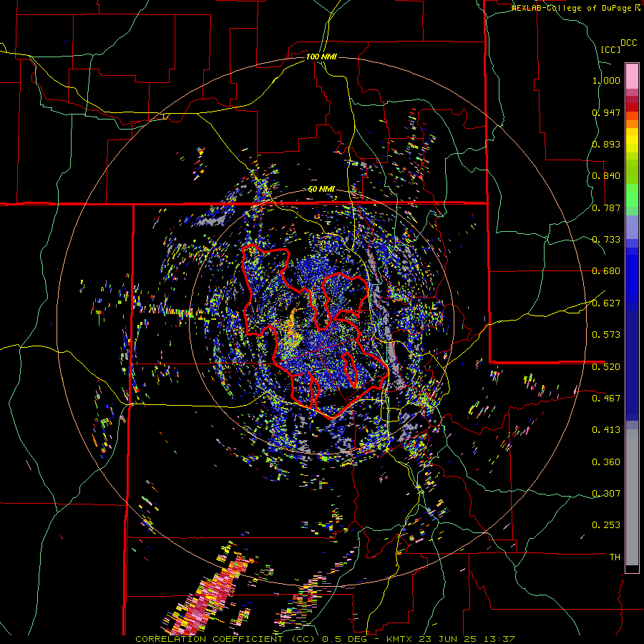Select the 0.893 legend value
The image size is (644, 644).
click(x=606, y=144)
